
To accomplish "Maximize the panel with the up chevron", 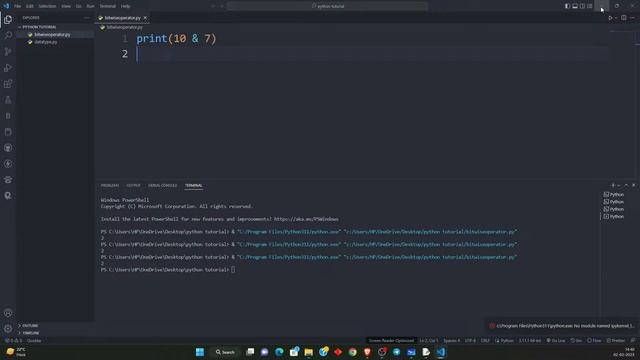I will (x=626, y=185).
